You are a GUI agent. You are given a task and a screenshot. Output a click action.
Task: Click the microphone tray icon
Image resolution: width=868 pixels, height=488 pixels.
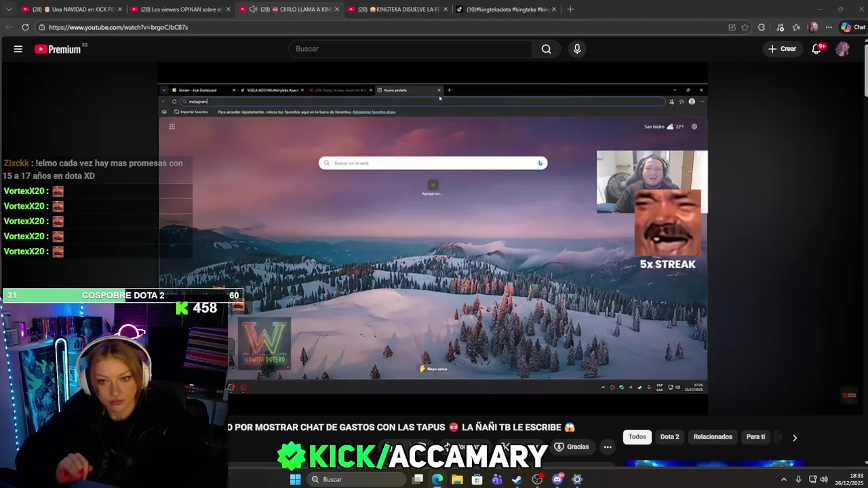(798, 479)
